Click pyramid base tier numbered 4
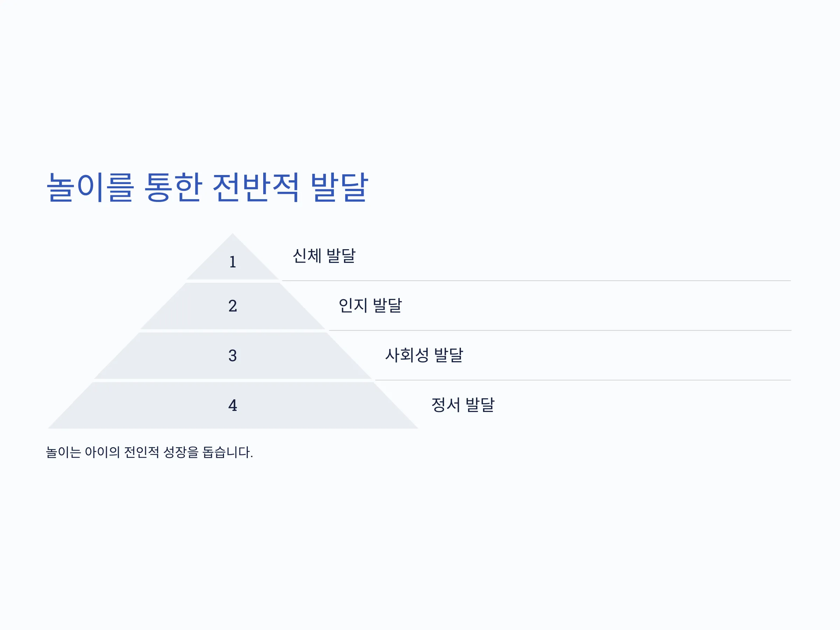This screenshot has height=630, width=840. (x=232, y=406)
